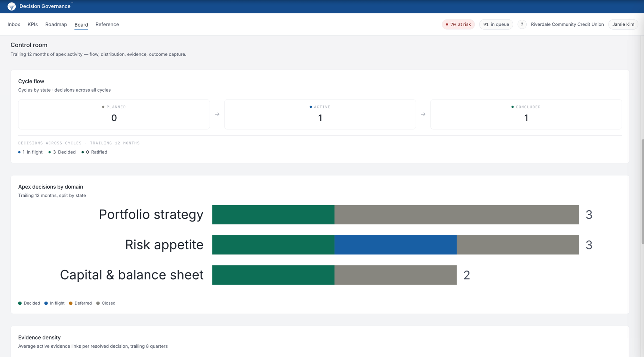Toggle the In flight legend entry
This screenshot has width=644, height=357.
[x=55, y=303]
